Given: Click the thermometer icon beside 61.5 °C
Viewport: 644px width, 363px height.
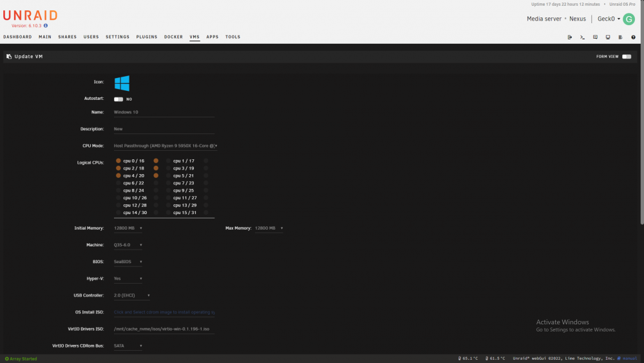Looking at the screenshot, I should point(487,358).
